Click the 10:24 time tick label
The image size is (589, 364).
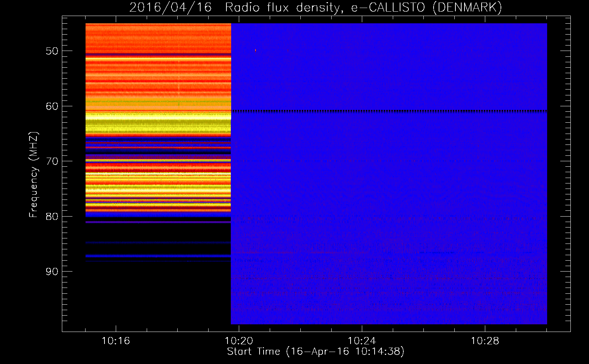(362, 341)
